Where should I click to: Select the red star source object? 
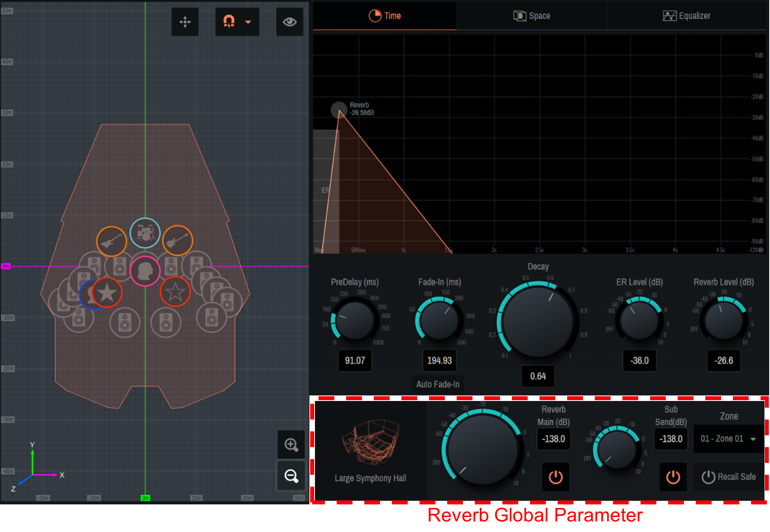click(107, 292)
